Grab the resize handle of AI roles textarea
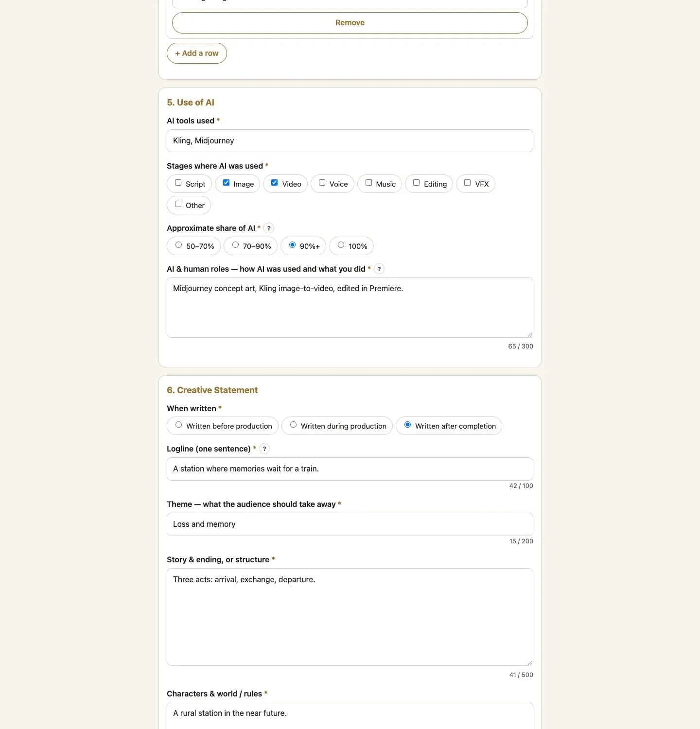 click(x=530, y=334)
